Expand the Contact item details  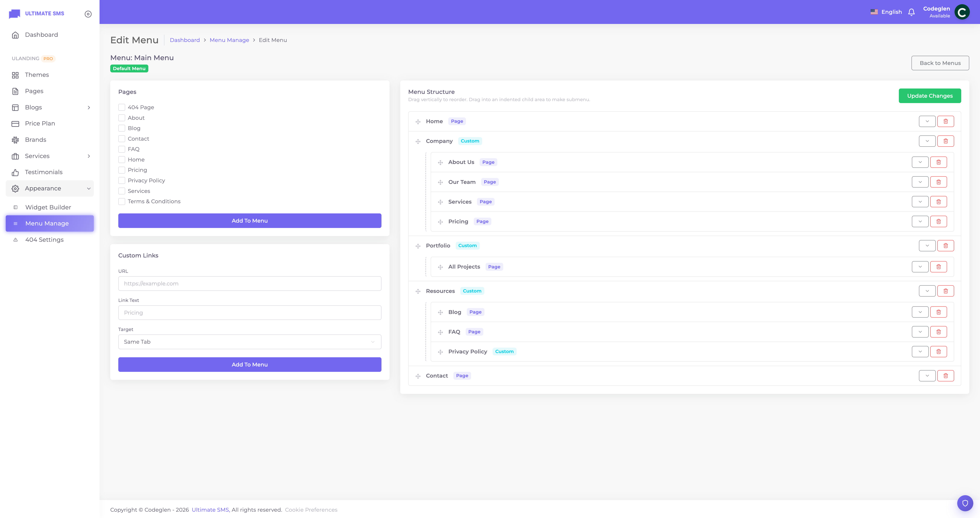point(927,376)
